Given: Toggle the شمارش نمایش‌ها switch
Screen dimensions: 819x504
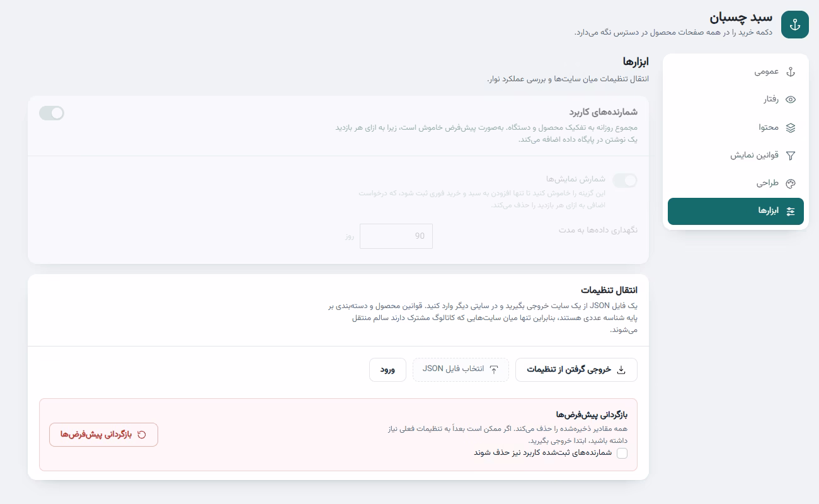Looking at the screenshot, I should [625, 181].
